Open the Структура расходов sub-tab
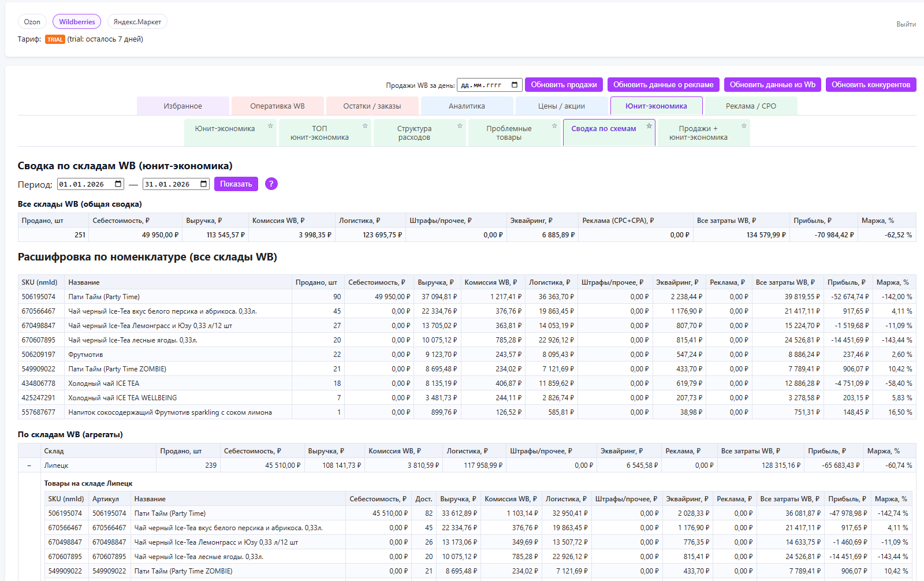 [415, 133]
